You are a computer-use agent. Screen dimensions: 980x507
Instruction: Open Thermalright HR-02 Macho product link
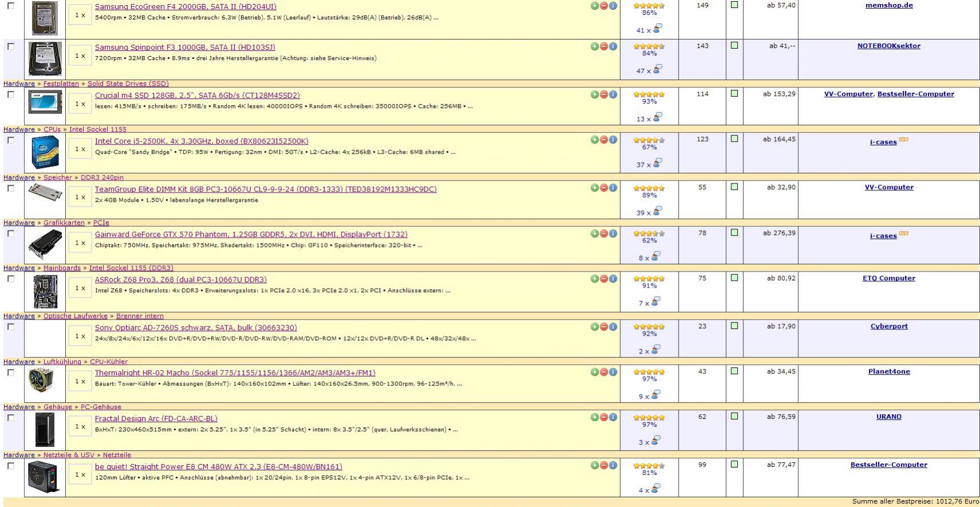[235, 373]
